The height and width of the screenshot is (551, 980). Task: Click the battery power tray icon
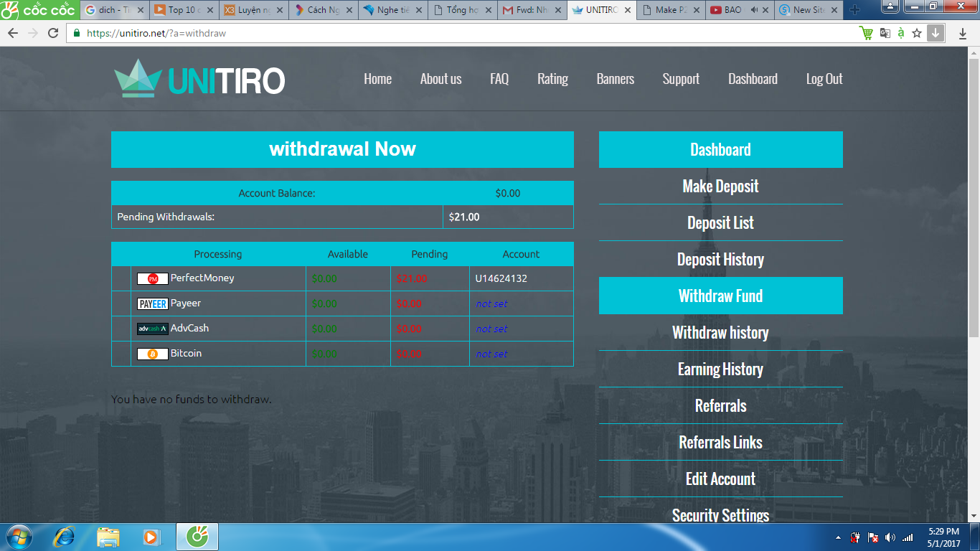pos(856,537)
